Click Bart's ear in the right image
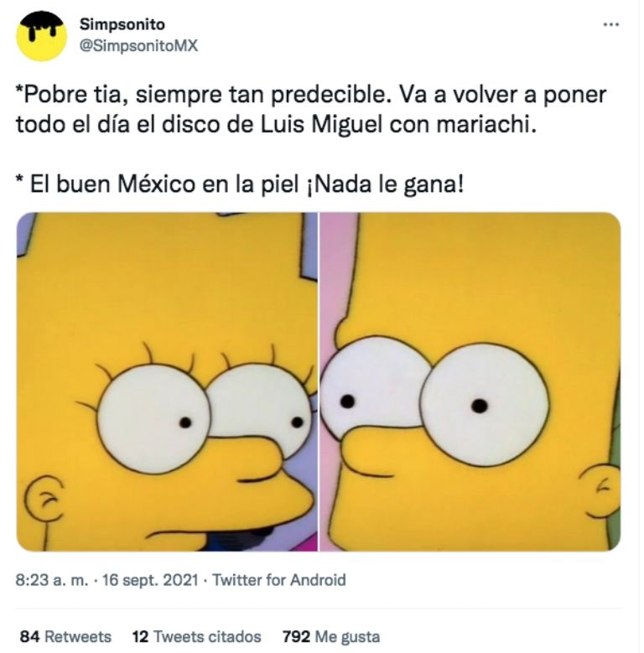The width and height of the screenshot is (644, 653). click(x=600, y=491)
